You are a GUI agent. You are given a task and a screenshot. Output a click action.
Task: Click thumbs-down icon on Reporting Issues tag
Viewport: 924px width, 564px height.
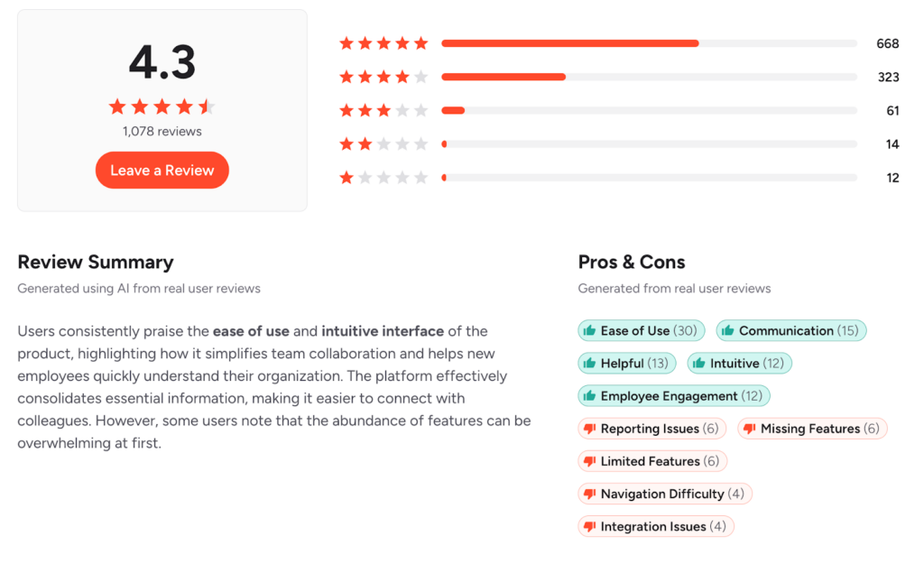[590, 429]
